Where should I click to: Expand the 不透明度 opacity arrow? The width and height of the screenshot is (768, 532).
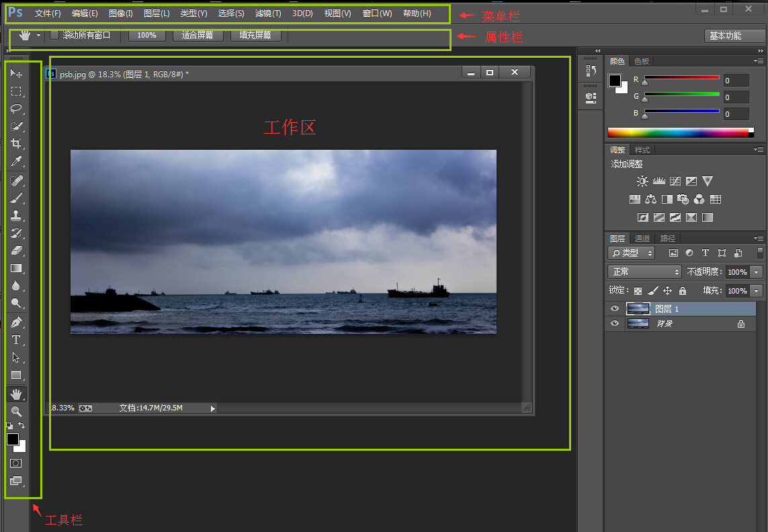pyautogui.click(x=757, y=272)
